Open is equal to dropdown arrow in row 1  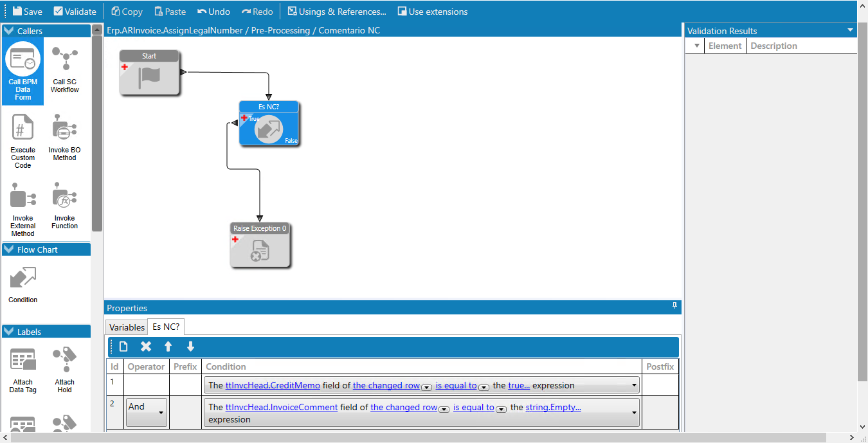(x=484, y=387)
